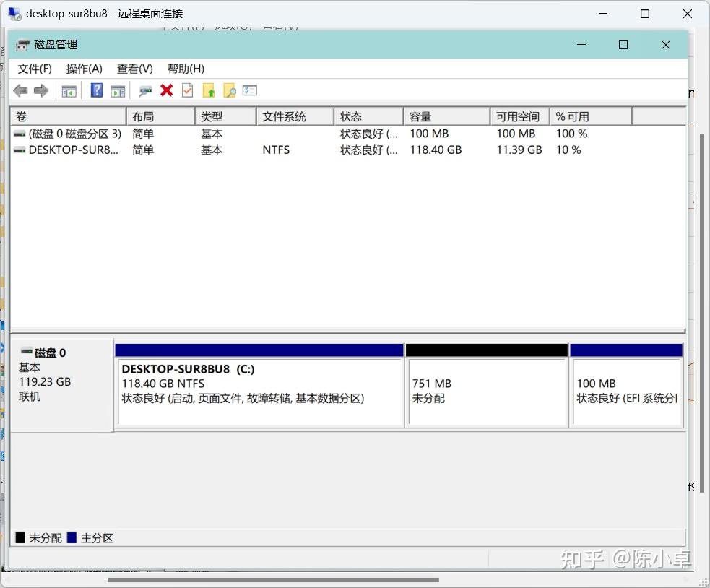Click the red X delete volume icon
The image size is (710, 588).
point(167,90)
